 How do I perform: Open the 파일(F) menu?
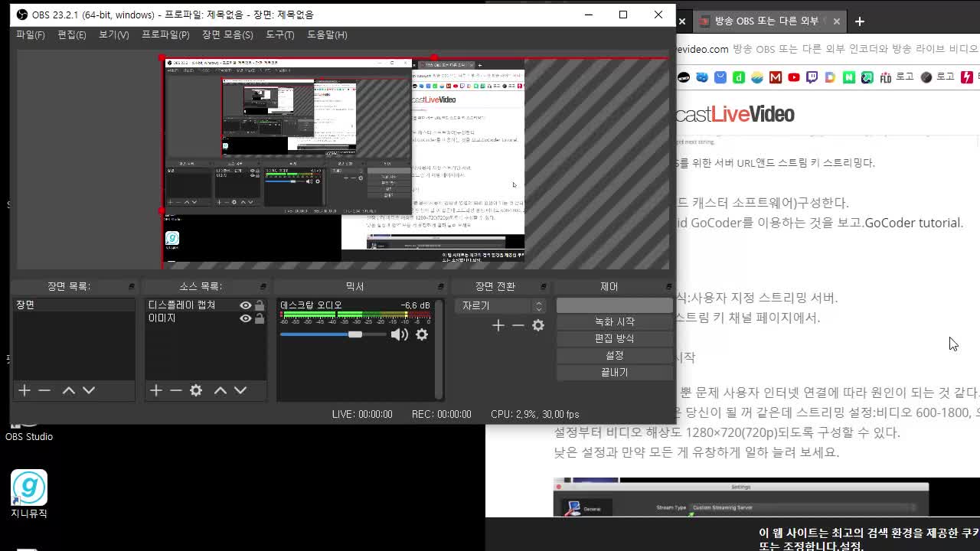31,34
